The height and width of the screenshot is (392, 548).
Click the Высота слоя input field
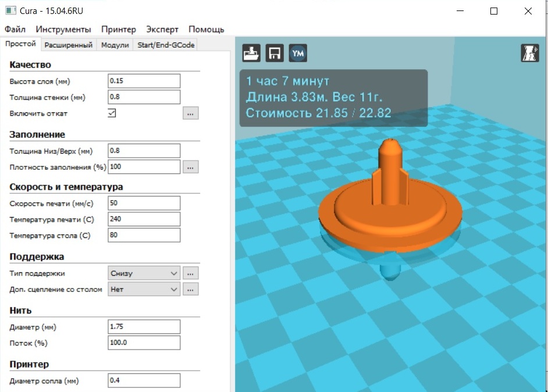point(144,81)
